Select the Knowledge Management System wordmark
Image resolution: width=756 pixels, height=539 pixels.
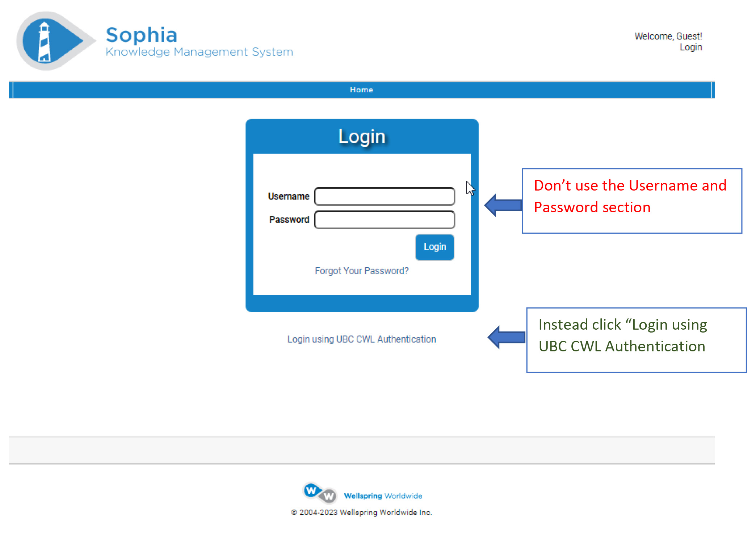coord(199,51)
